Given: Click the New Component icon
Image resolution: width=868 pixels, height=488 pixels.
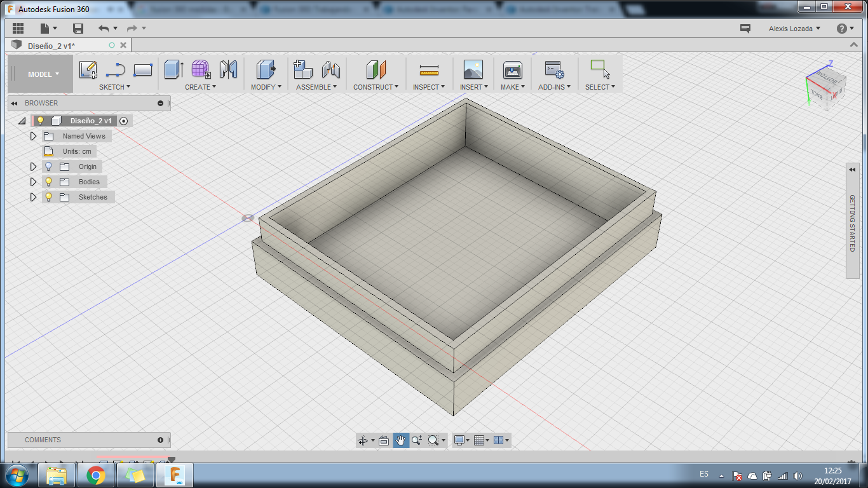Looking at the screenshot, I should tap(303, 69).
